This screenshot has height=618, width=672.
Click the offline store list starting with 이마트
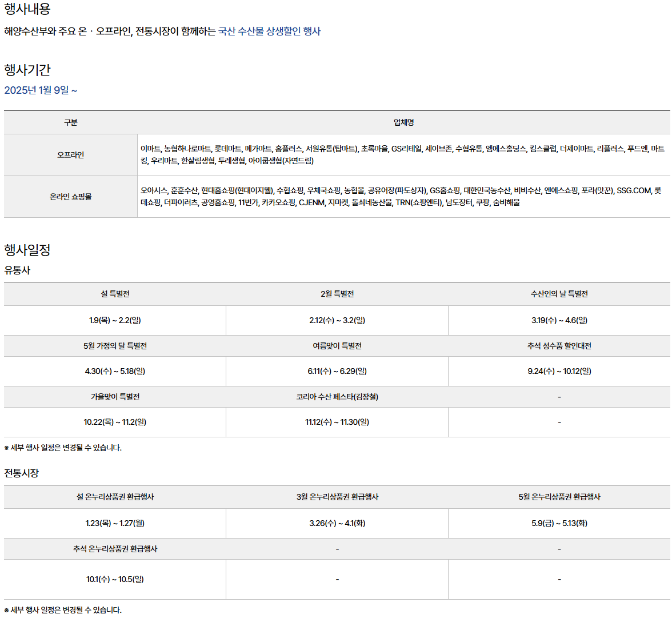(402, 155)
